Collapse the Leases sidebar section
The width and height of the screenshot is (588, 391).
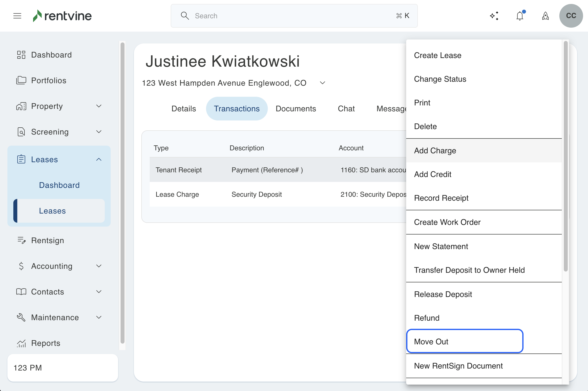point(99,159)
